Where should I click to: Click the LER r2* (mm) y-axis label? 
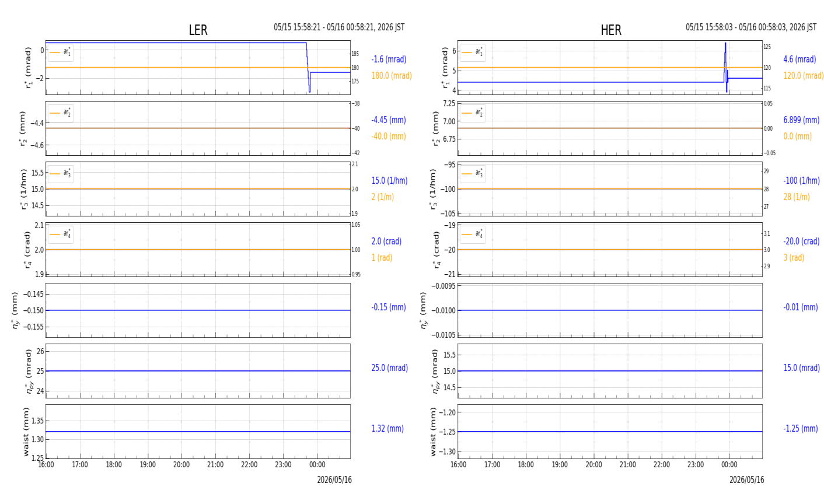(x=23, y=128)
